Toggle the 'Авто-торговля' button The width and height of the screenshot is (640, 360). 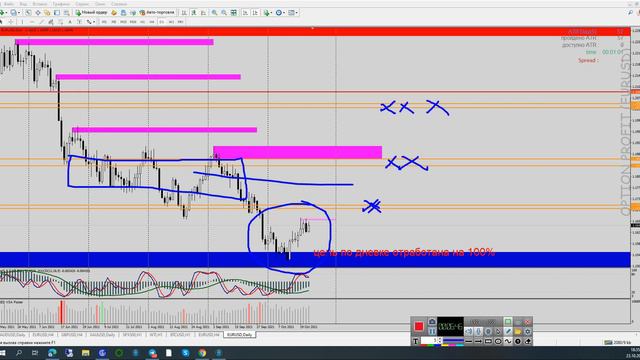[157, 13]
